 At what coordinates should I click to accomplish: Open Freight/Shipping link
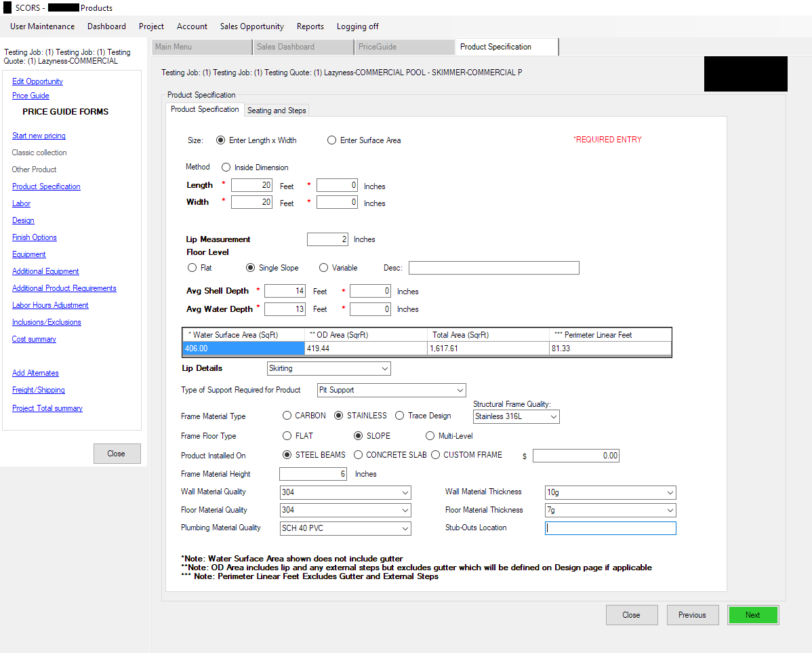tap(39, 391)
